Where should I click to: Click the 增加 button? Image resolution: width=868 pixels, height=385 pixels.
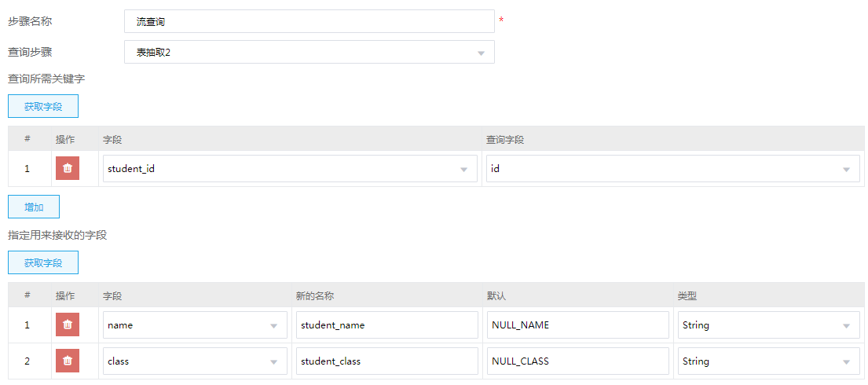34,207
